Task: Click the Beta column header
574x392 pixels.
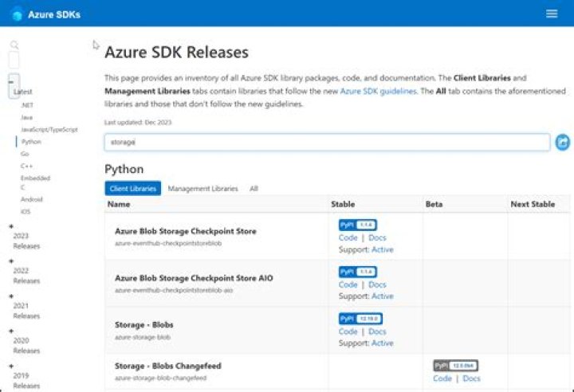Action: [434, 204]
